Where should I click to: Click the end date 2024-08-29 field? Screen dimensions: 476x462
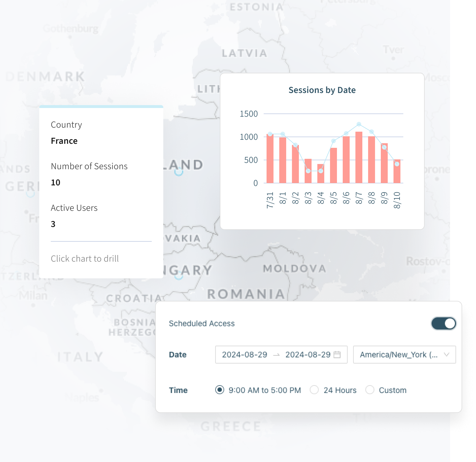click(308, 355)
